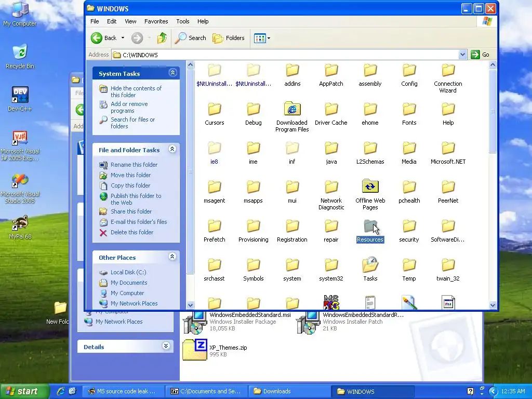Select the ie8 hidden folder
Image resolution: width=532 pixels, height=399 pixels.
click(214, 152)
